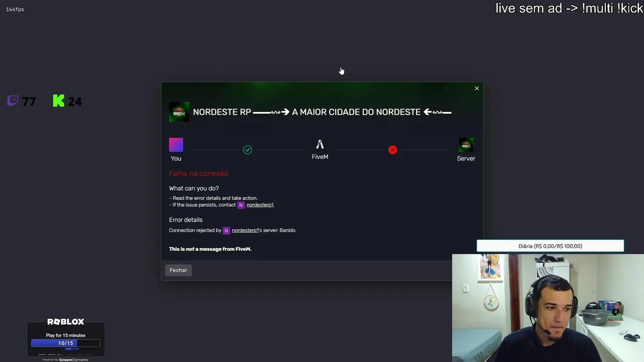Click the FiveM logo icon
This screenshot has width=644, height=362.
point(320,145)
